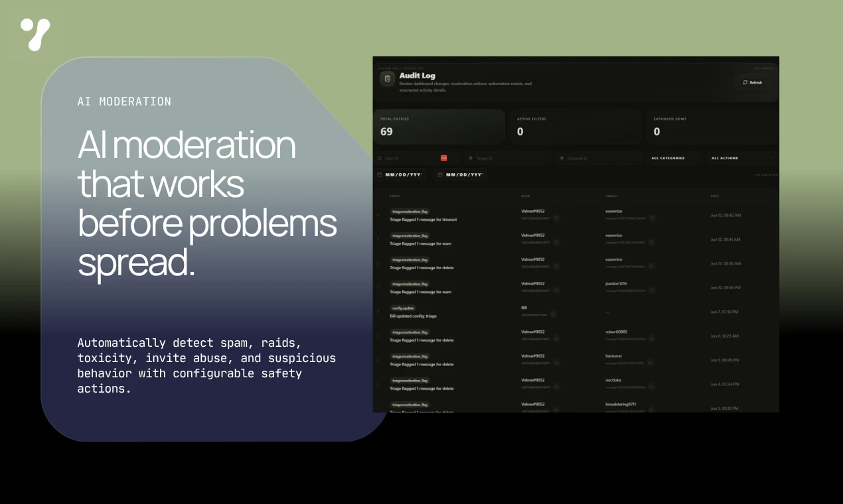Expand the Jun 4, 02:34 PM delete row
843x504 pixels.
click(378, 384)
